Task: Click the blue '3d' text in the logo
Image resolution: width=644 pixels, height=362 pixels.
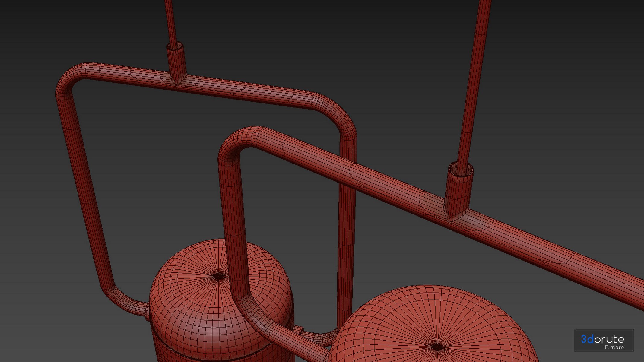Action: [587, 339]
